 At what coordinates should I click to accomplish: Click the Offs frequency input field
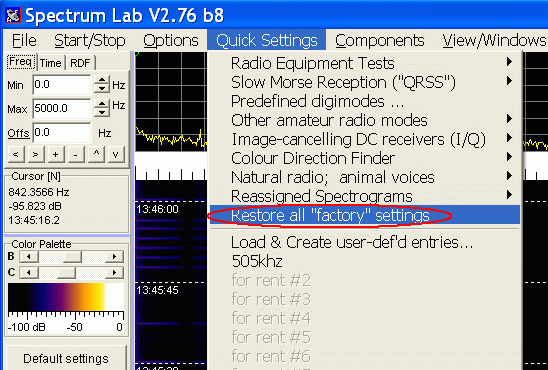click(62, 132)
